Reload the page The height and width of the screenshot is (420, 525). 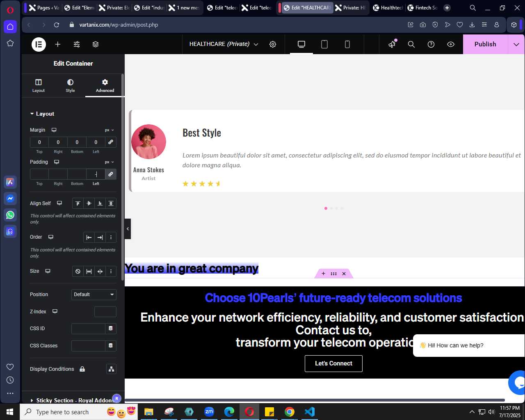click(x=57, y=25)
